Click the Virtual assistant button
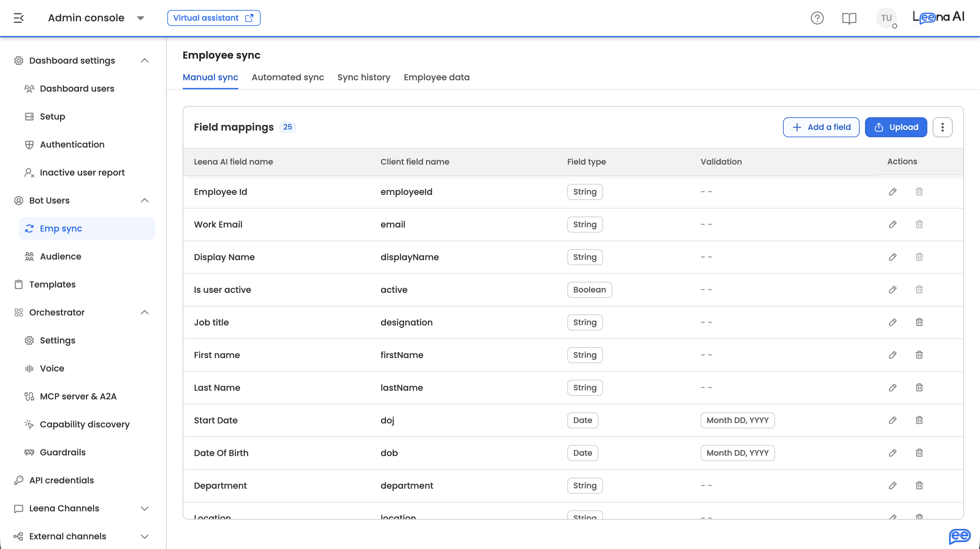The width and height of the screenshot is (980, 549). coord(214,18)
